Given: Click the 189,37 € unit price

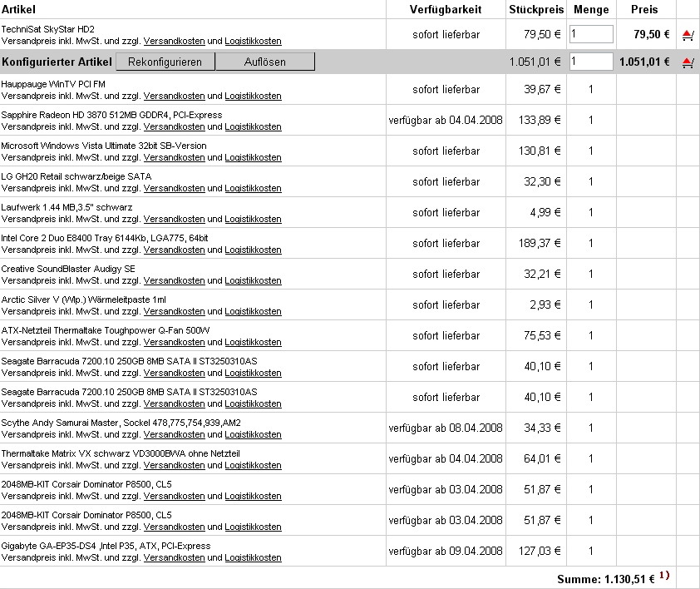Looking at the screenshot, I should click(540, 244).
